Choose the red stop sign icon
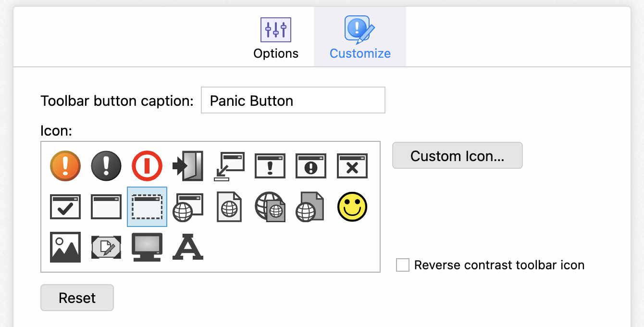Screen dimensions: 644x327 [x=147, y=165]
